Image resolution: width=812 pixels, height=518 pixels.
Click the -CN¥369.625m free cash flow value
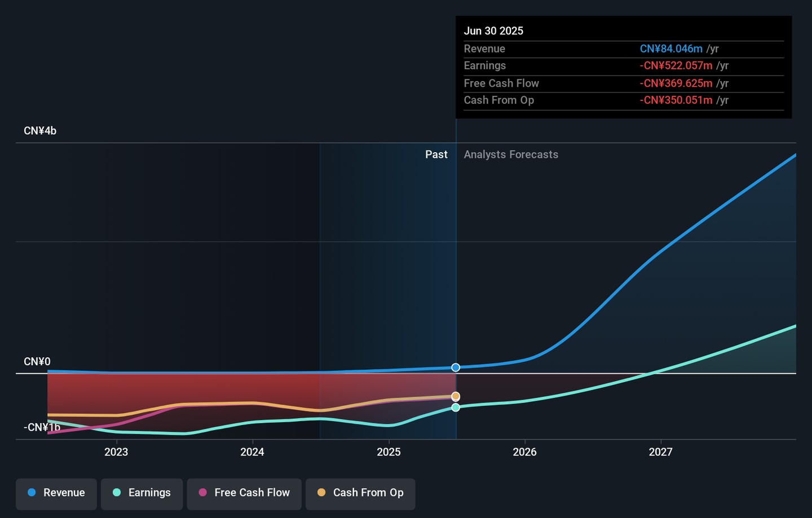click(676, 83)
